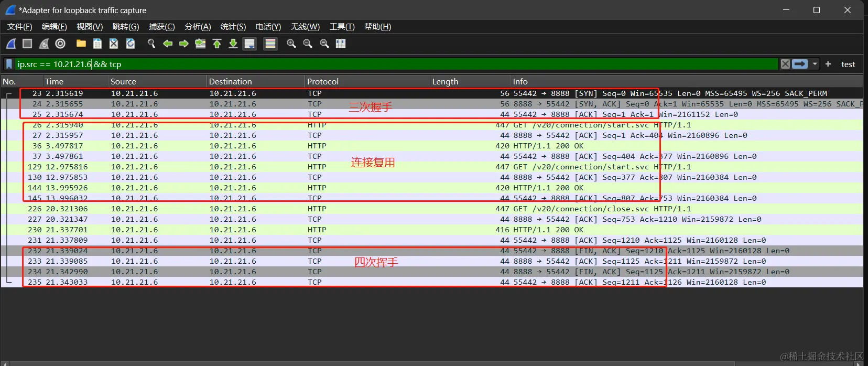Jump to the last packet
This screenshot has width=868, height=366.
(233, 44)
